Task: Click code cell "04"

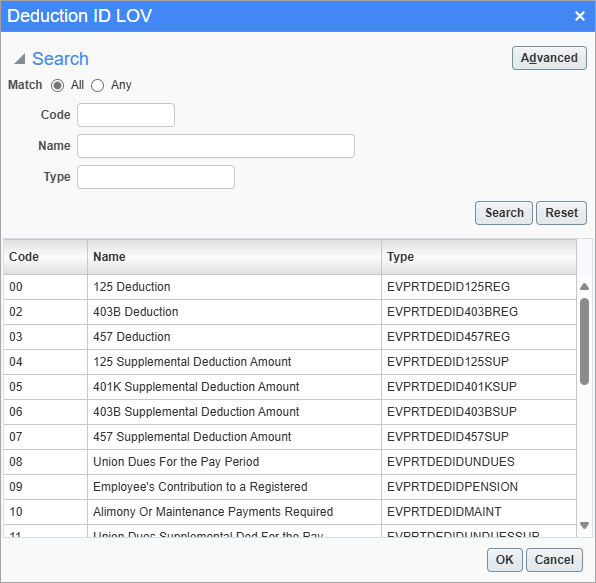Action: click(x=46, y=362)
